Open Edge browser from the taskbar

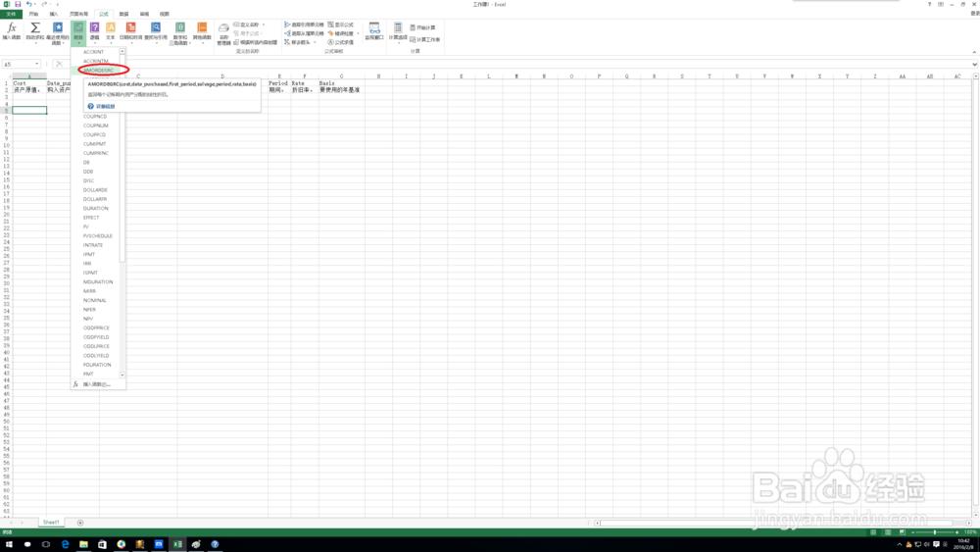(65, 544)
